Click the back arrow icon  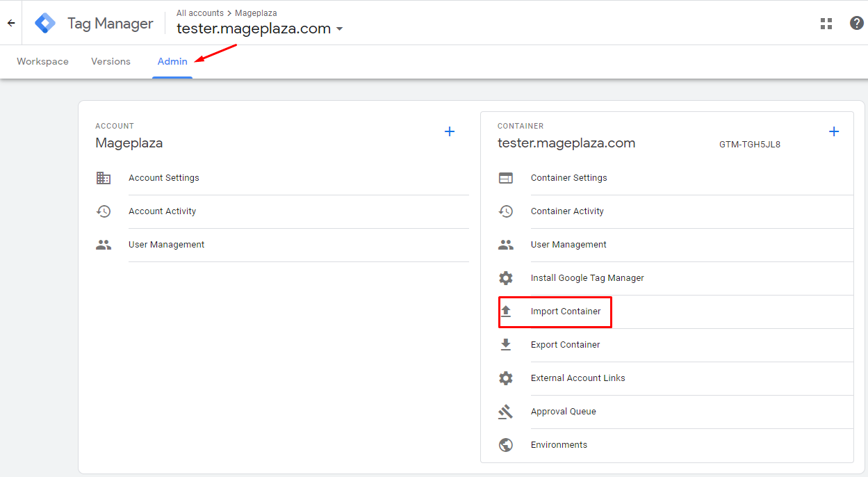(x=11, y=23)
